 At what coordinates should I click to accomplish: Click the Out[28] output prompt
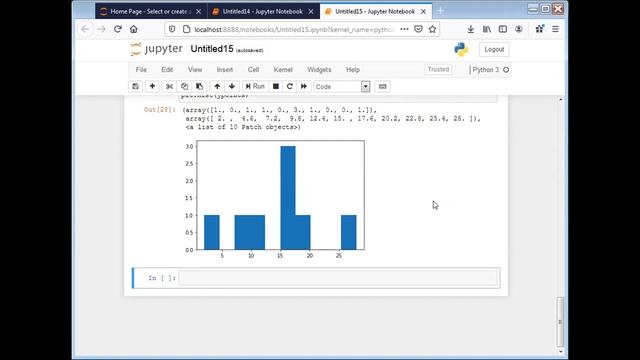160,110
